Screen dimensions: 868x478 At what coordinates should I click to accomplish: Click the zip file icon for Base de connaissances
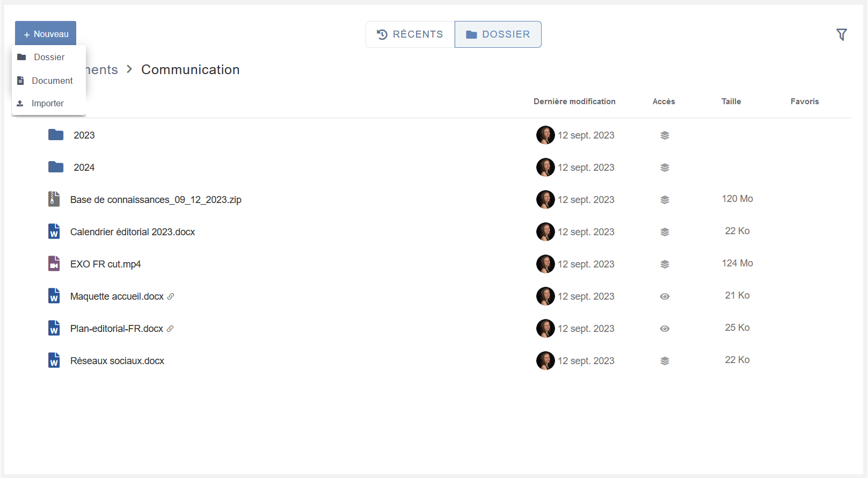(x=54, y=199)
